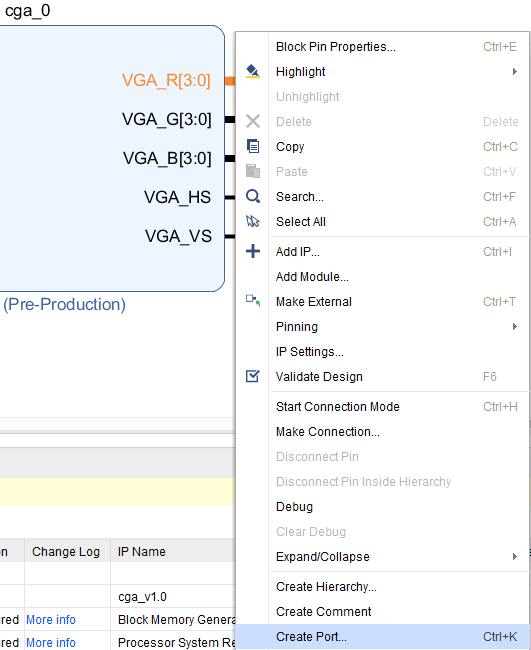Click the Add IP plus icon
The height and width of the screenshot is (650, 531).
tap(253, 251)
